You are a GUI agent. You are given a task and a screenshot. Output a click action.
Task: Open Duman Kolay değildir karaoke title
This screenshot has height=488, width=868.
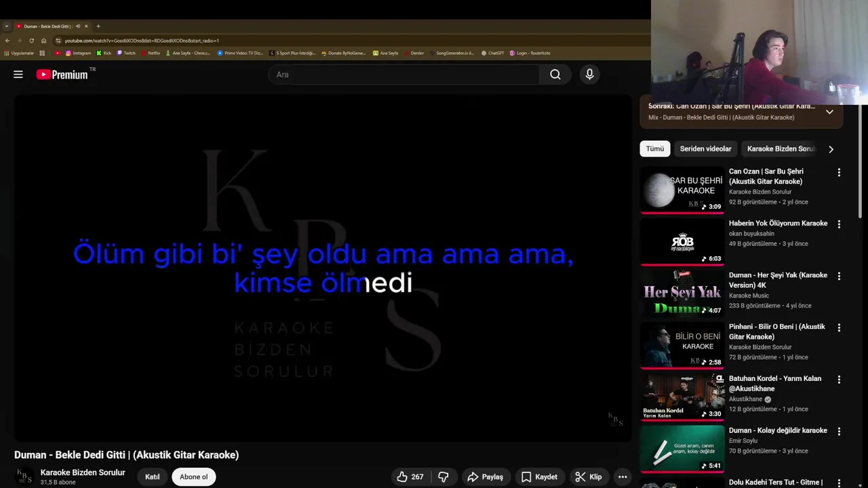point(778,430)
